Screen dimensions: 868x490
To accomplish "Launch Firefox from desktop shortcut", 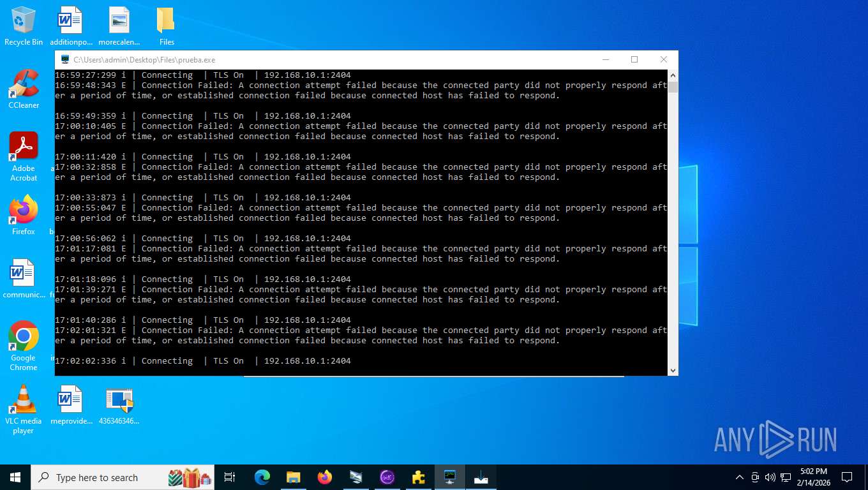I will click(24, 215).
